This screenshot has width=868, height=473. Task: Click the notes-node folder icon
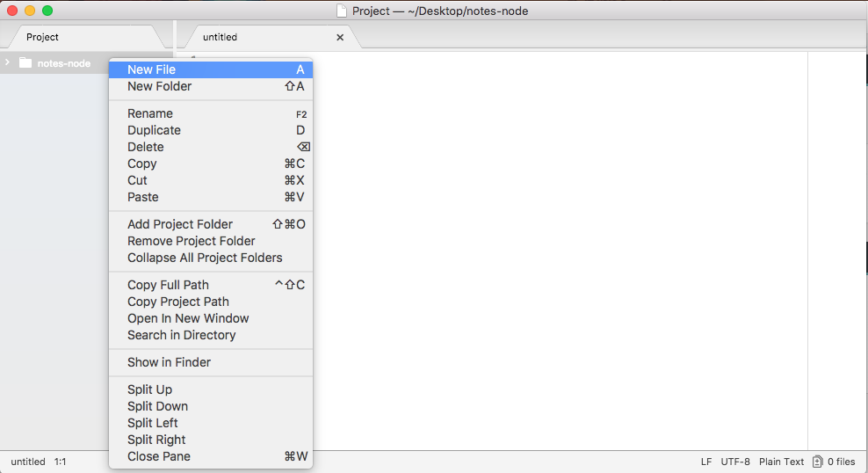[25, 63]
